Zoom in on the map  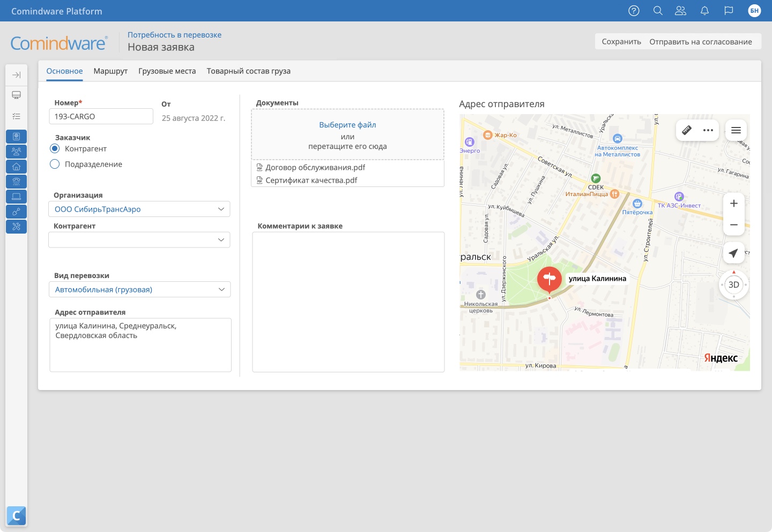(x=734, y=204)
